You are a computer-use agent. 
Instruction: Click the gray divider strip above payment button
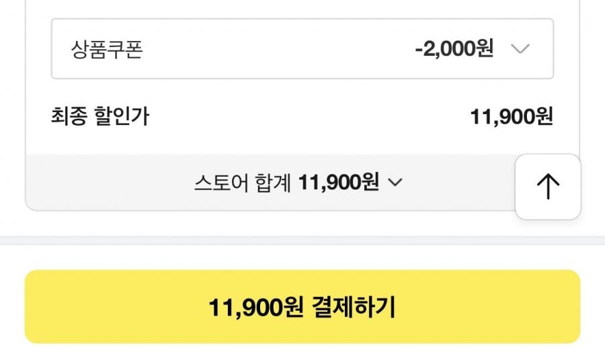point(302,240)
